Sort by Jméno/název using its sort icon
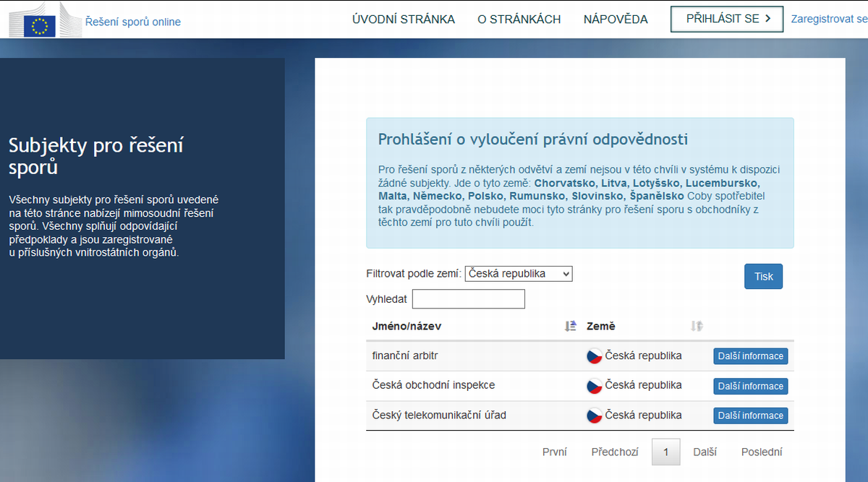This screenshot has height=482, width=868. (x=569, y=326)
